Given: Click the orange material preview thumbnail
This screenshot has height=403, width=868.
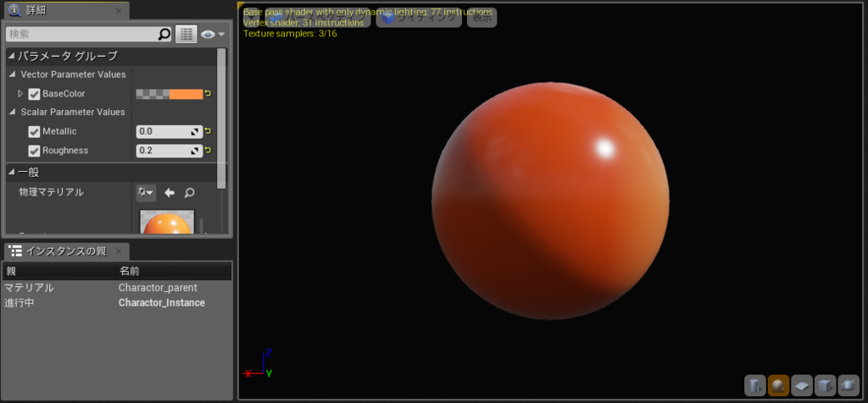Looking at the screenshot, I should (167, 222).
